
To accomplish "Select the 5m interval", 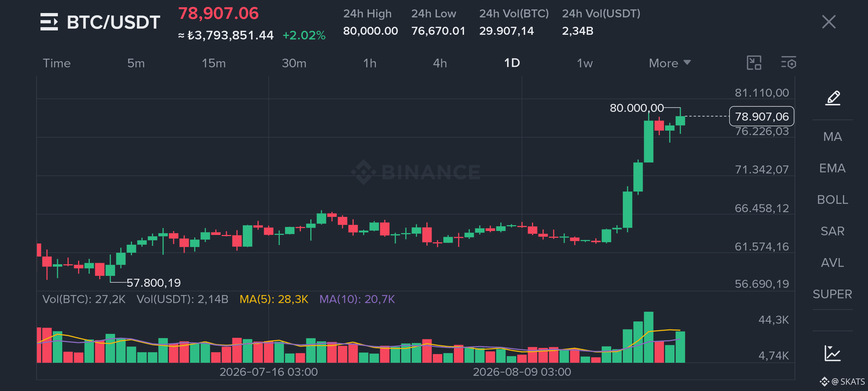I will click(x=136, y=63).
